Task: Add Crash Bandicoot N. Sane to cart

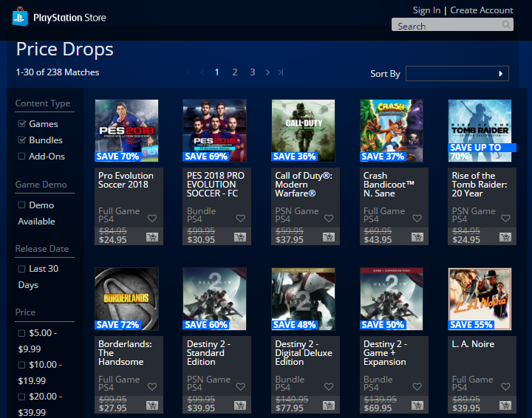Action: (417, 237)
